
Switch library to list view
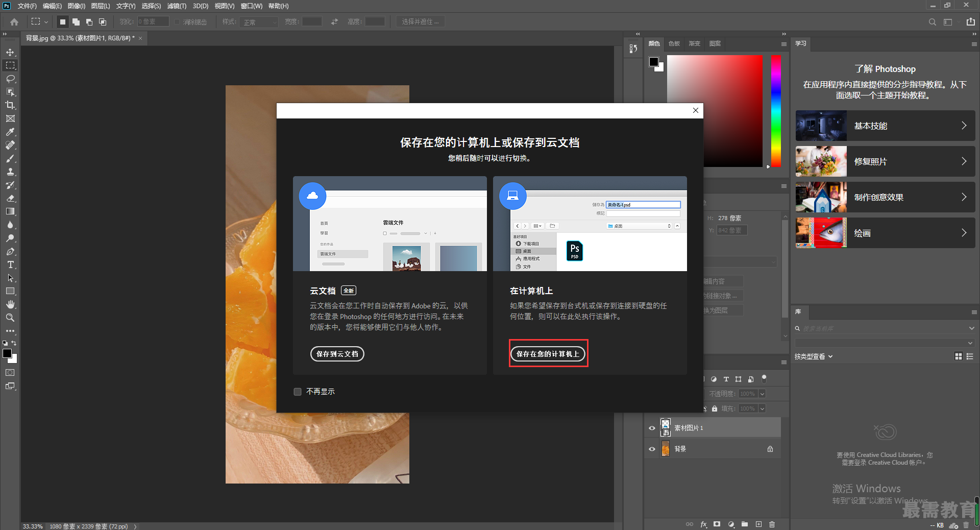click(970, 356)
